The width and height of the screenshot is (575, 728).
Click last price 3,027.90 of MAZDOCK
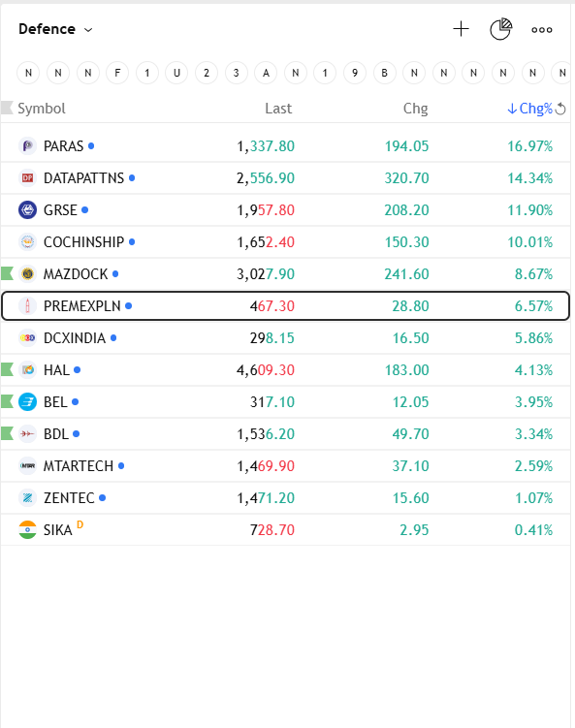[x=266, y=274]
